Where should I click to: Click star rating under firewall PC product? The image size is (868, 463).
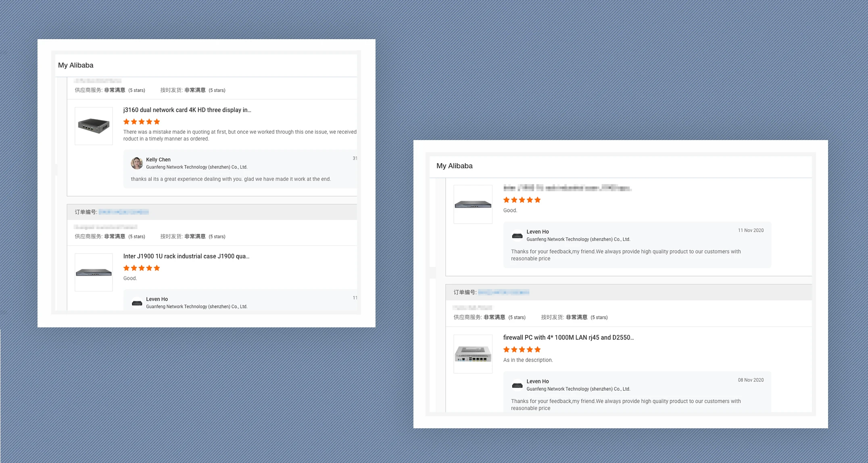pos(522,350)
